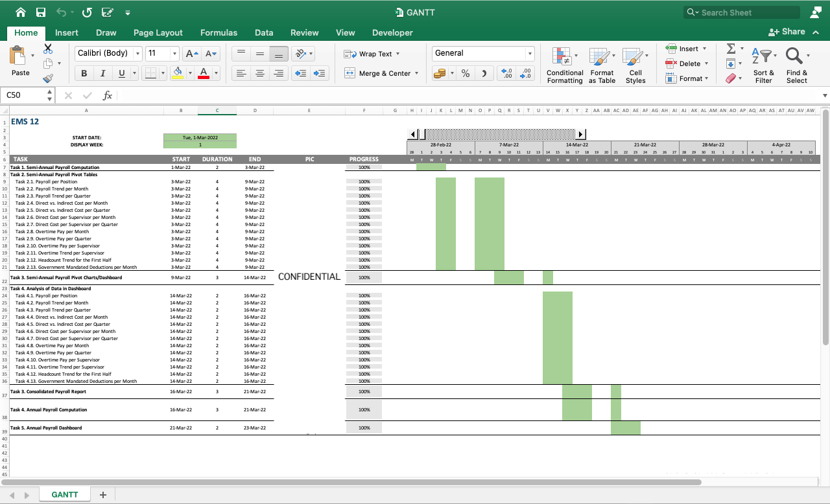Redo the last undone action

coord(88,12)
